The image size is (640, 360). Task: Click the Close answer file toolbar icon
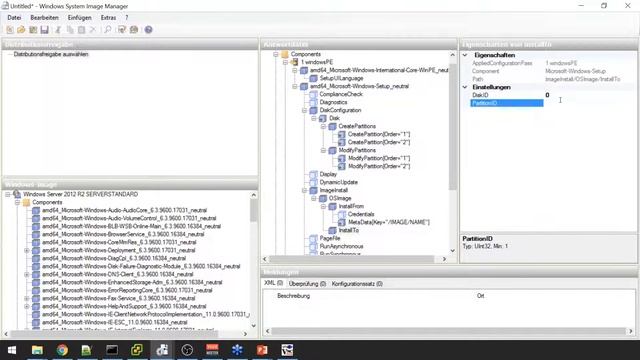point(33,30)
